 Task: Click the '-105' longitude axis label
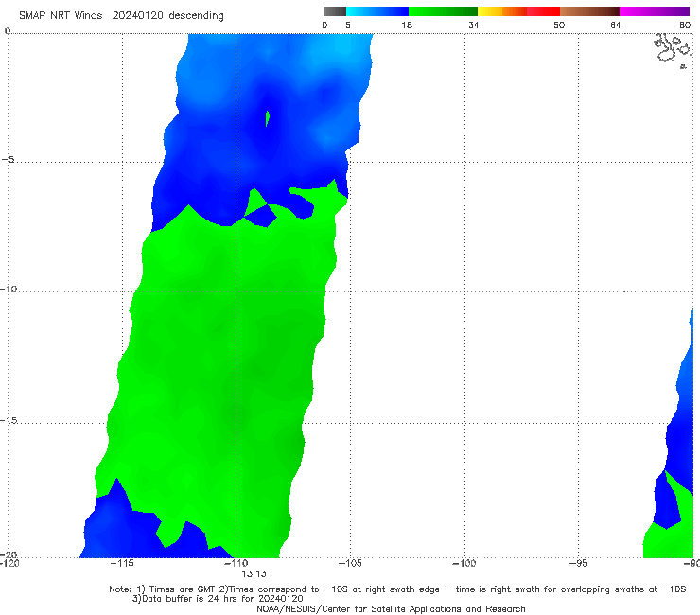pyautogui.click(x=350, y=563)
